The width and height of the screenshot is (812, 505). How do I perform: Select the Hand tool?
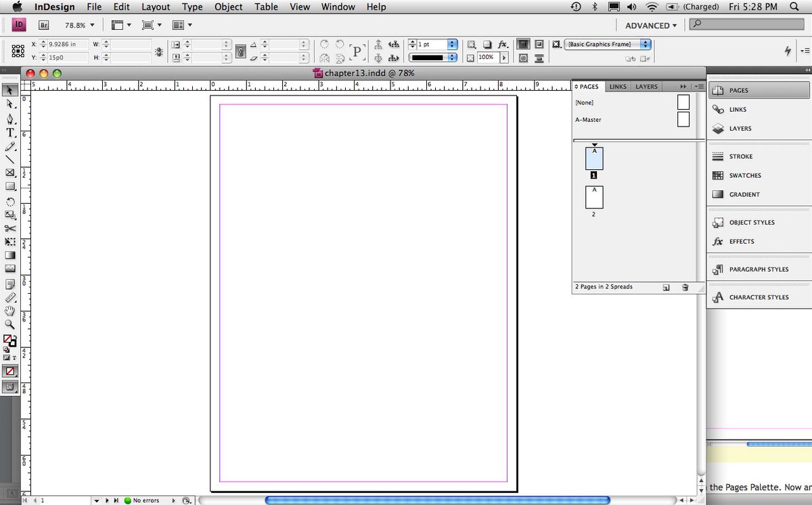10,311
